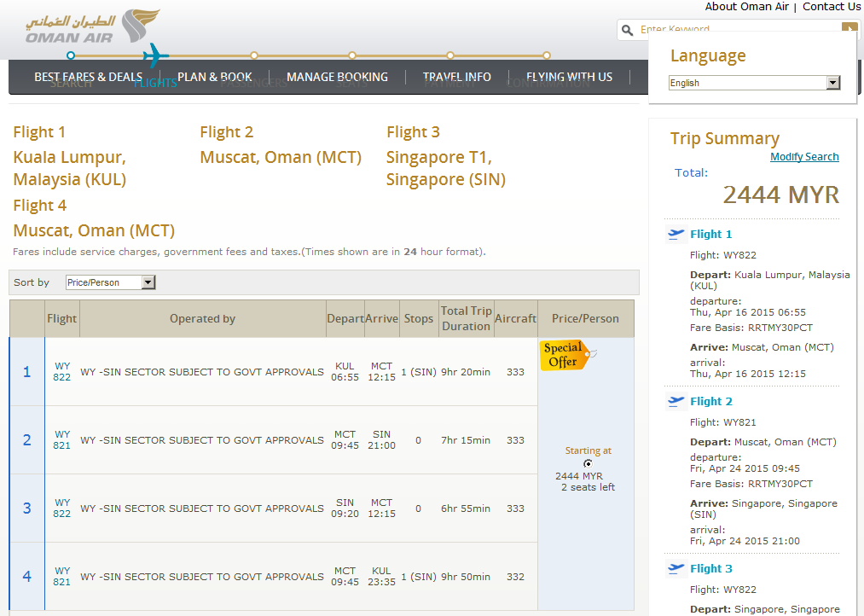Viewport: 864px width, 616px height.
Task: Click the WY 821 link in row 2
Action: [x=61, y=440]
